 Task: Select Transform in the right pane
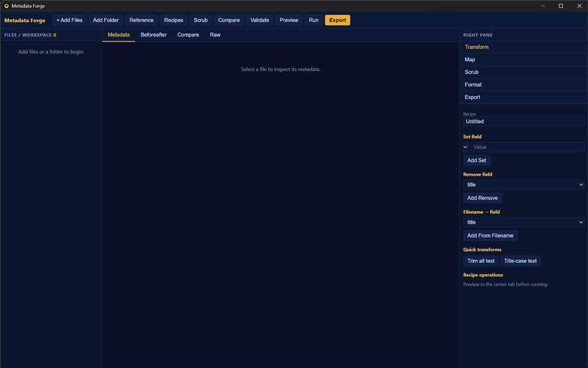tap(524, 47)
